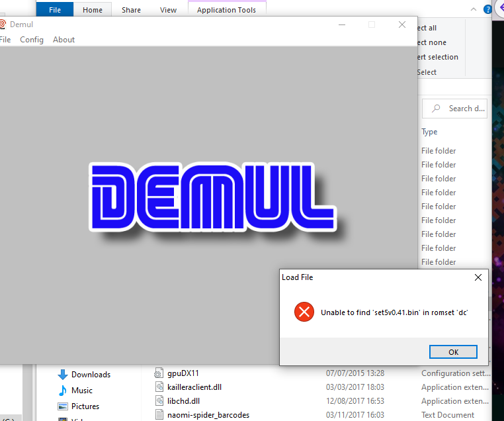504x421 pixels.
Task: Click the search magnifier icon
Action: point(436,109)
